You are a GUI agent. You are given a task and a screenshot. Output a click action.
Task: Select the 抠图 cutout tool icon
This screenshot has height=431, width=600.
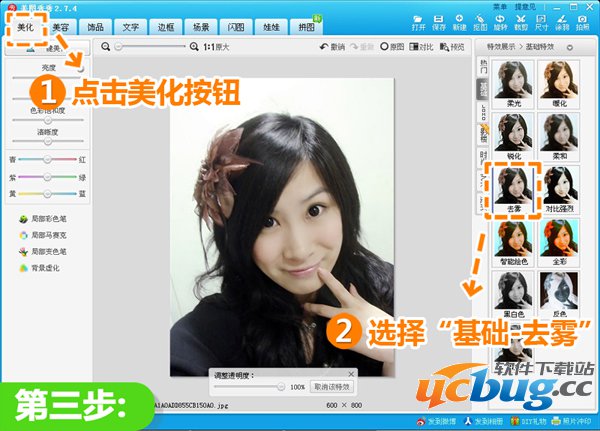click(x=480, y=23)
